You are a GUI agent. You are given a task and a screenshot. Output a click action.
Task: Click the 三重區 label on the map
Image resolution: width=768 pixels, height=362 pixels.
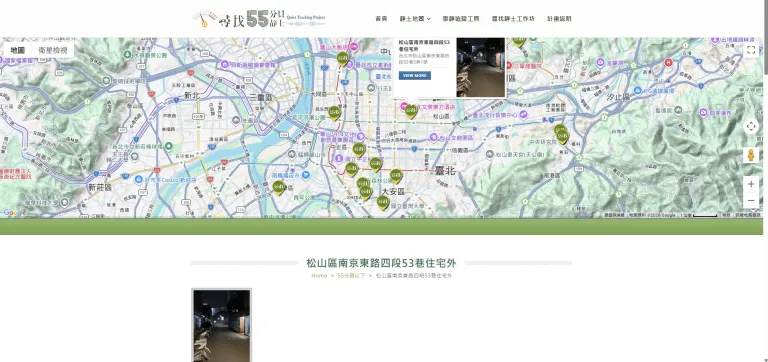pos(261,97)
